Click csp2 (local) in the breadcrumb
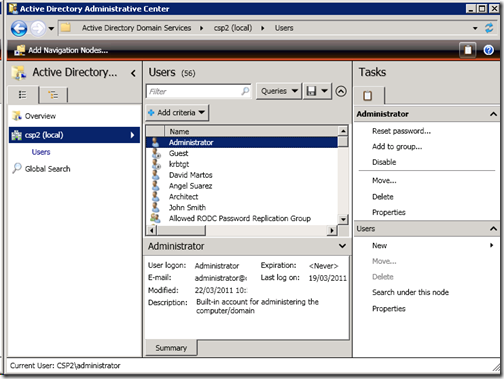The height and width of the screenshot is (379, 504). pyautogui.click(x=233, y=28)
